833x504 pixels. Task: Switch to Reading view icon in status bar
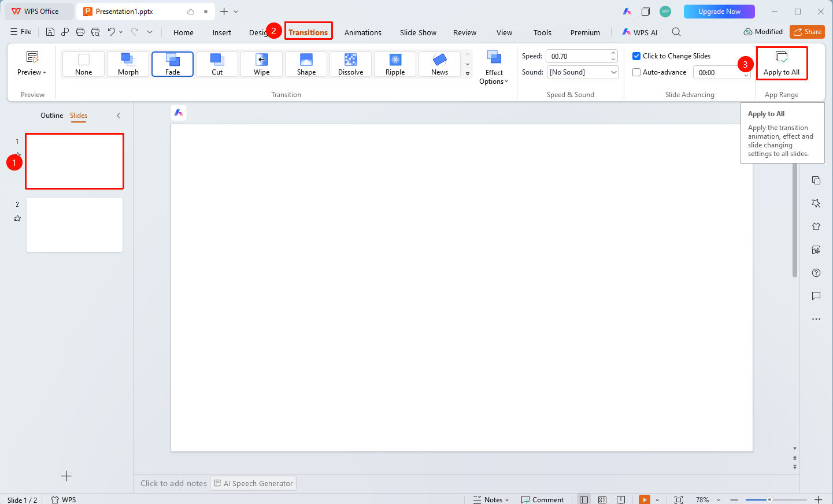coord(621,499)
